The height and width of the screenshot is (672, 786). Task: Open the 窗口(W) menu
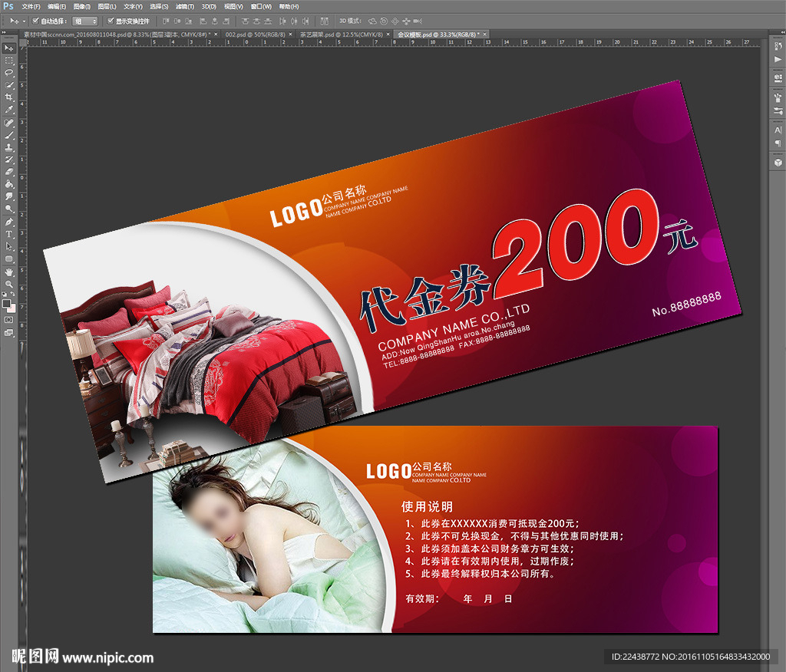click(261, 6)
